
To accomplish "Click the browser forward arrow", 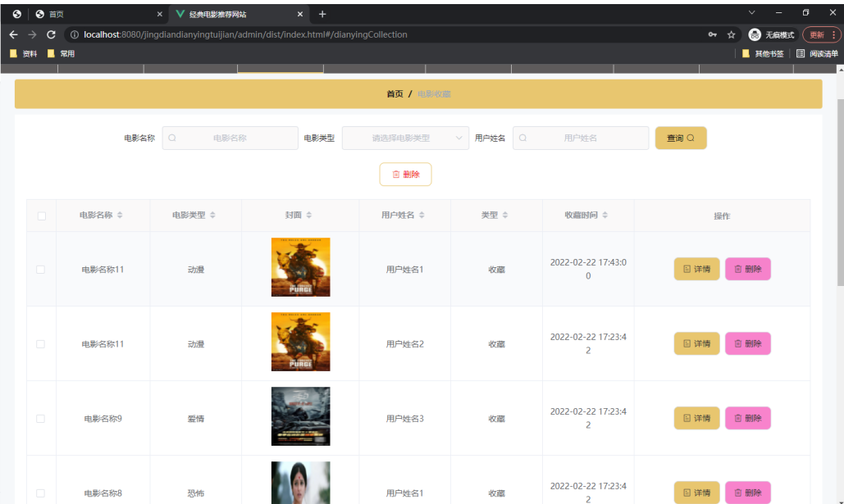I will [x=32, y=34].
